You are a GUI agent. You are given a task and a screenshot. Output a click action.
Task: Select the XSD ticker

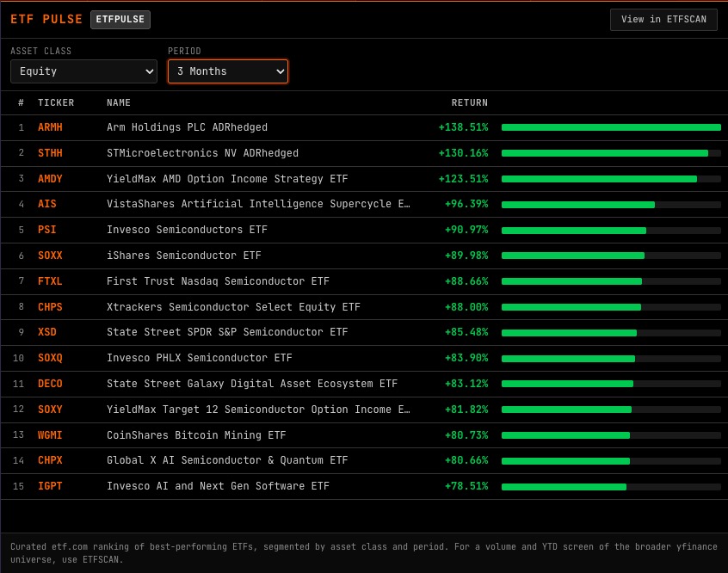[46, 332]
